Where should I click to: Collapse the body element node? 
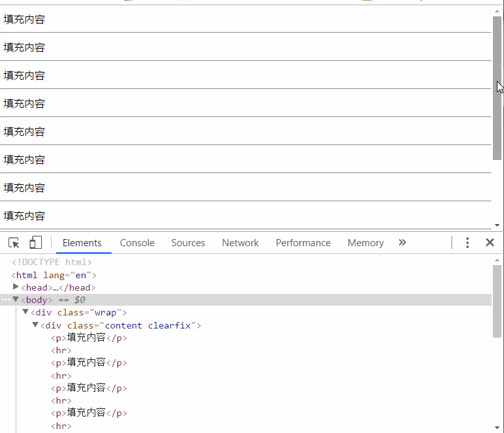16,300
